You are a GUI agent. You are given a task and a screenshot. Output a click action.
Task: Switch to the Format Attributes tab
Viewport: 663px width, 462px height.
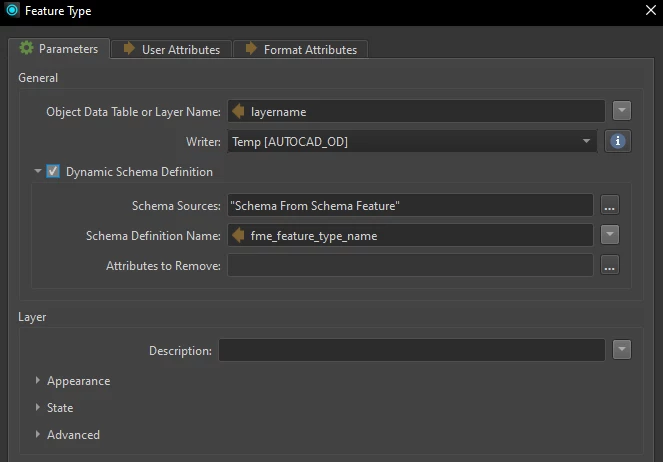[x=301, y=49]
